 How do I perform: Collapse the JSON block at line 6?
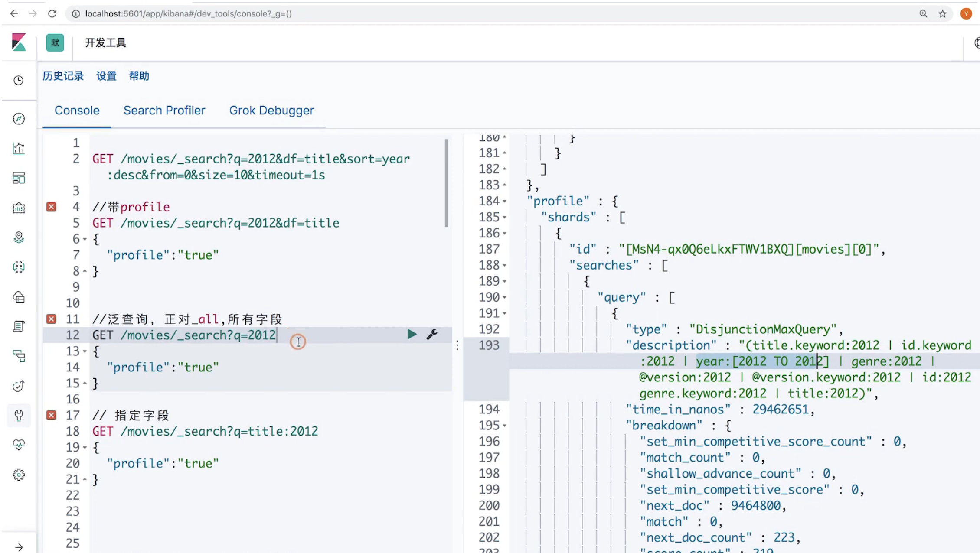pyautogui.click(x=85, y=239)
